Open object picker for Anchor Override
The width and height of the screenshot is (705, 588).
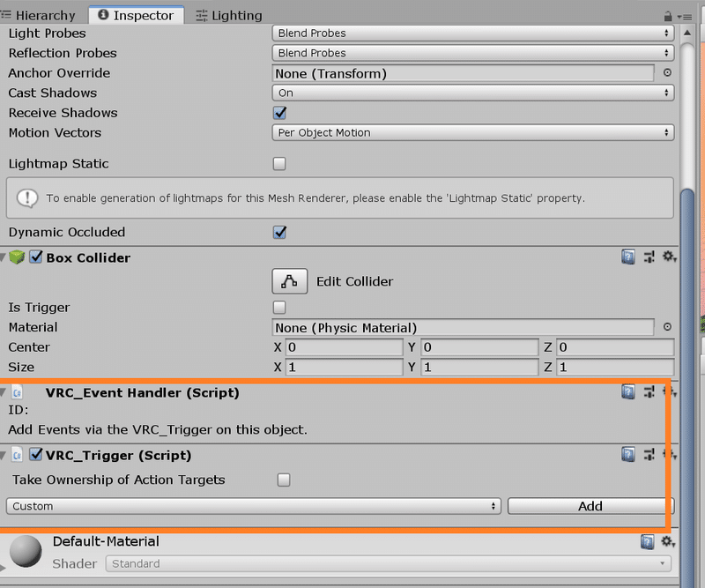(x=667, y=72)
